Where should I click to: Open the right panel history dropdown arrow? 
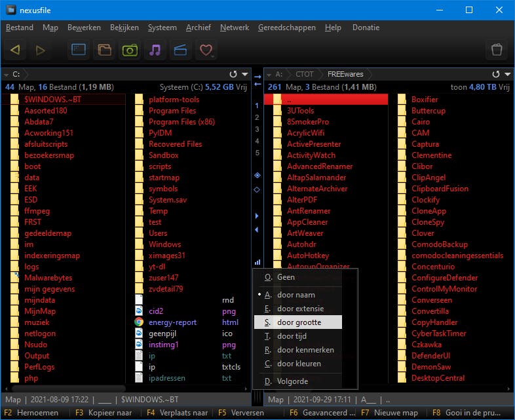[508, 74]
